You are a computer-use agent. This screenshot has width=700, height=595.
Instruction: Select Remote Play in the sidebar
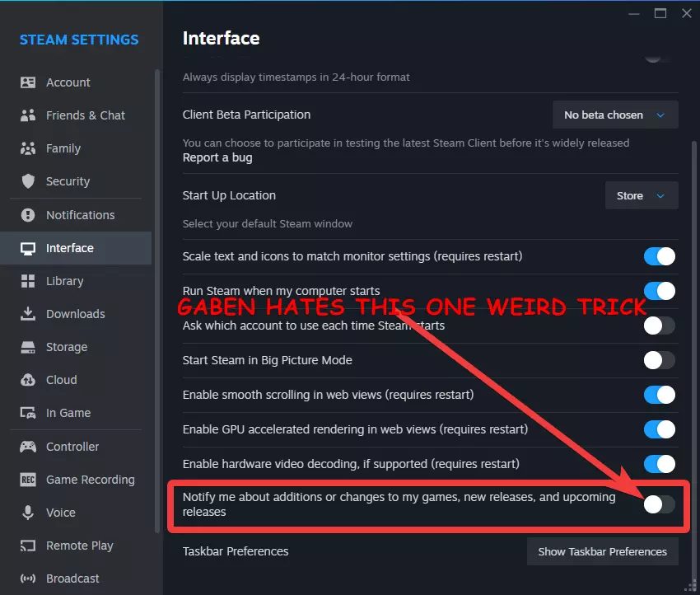(76, 546)
